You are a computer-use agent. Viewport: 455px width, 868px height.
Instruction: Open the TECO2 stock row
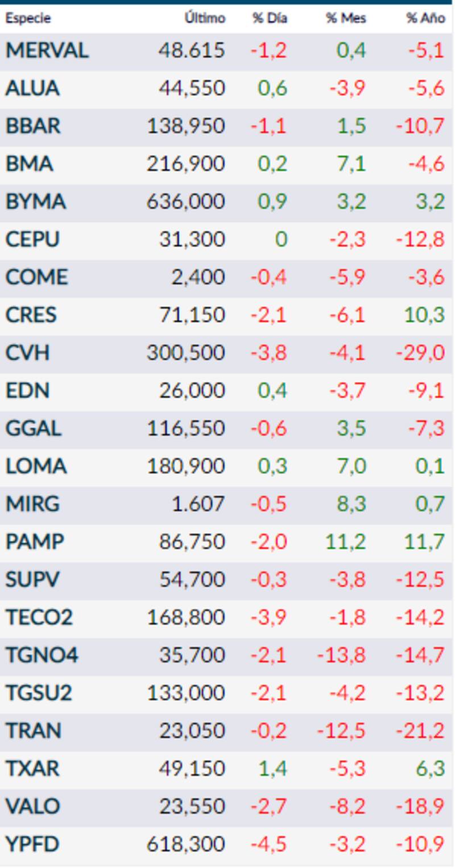39,617
